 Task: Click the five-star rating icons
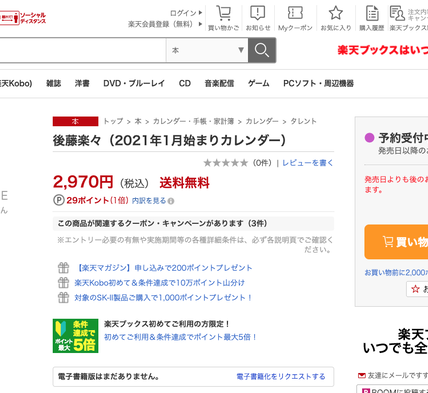[x=226, y=163]
